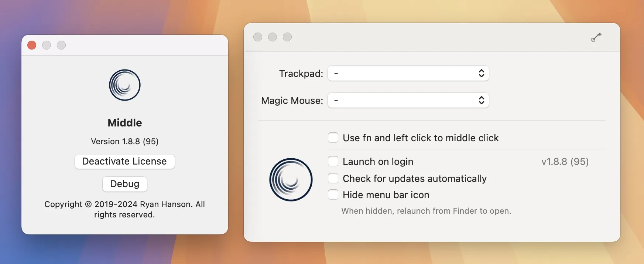Click the Debug button
Image resolution: width=644 pixels, height=264 pixels.
[125, 184]
